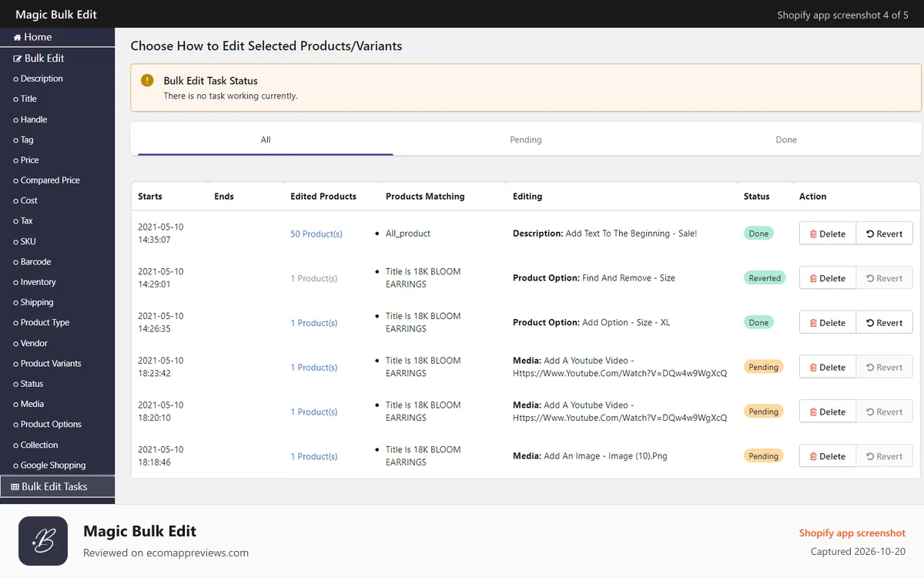Click the Magic Bulk Edit header title
This screenshot has height=578, width=924.
click(56, 15)
